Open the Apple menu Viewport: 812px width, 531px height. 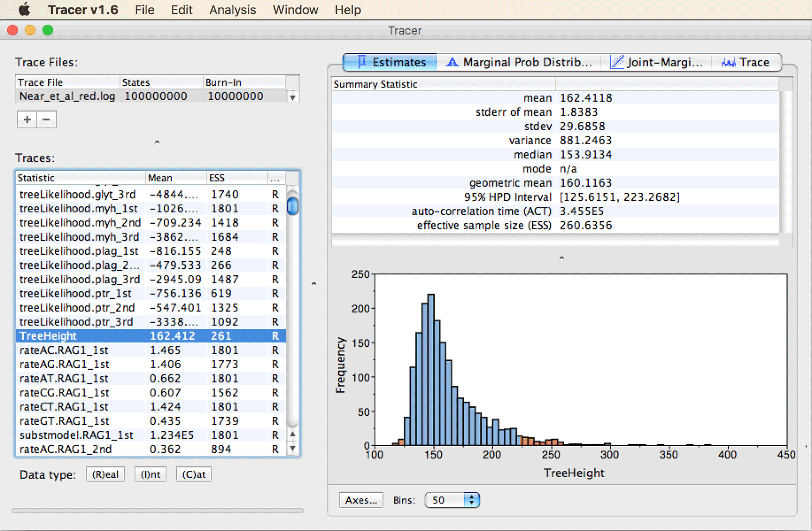pyautogui.click(x=25, y=9)
